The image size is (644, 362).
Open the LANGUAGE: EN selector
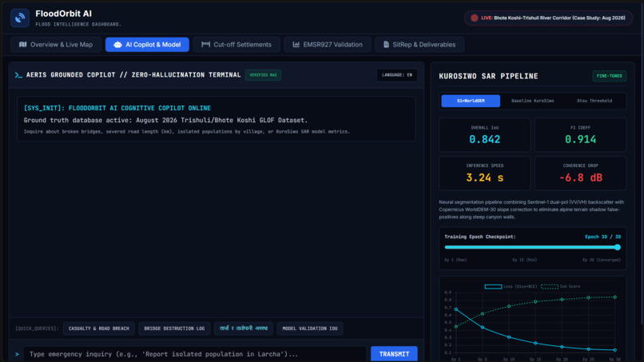(x=397, y=75)
